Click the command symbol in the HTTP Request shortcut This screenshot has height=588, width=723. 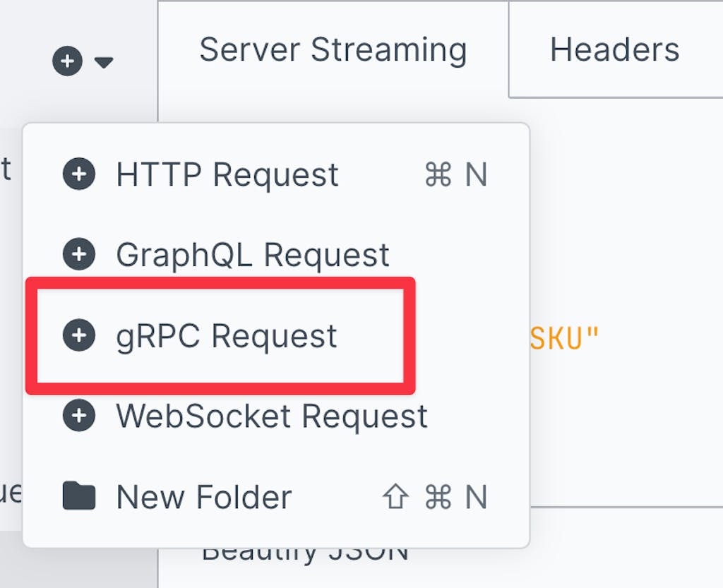(438, 175)
